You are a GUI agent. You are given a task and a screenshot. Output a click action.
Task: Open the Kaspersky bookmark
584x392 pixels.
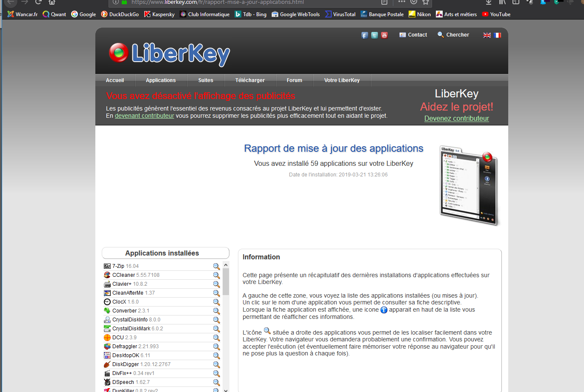tap(159, 14)
